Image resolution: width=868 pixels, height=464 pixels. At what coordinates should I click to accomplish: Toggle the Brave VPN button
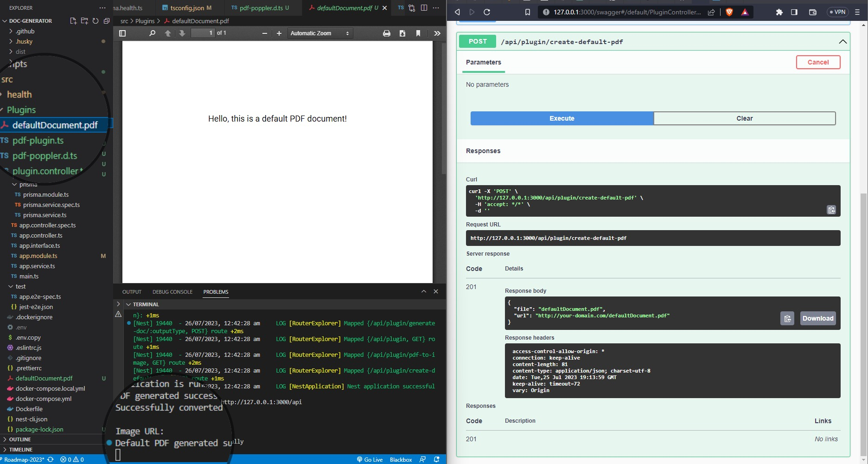tap(838, 12)
